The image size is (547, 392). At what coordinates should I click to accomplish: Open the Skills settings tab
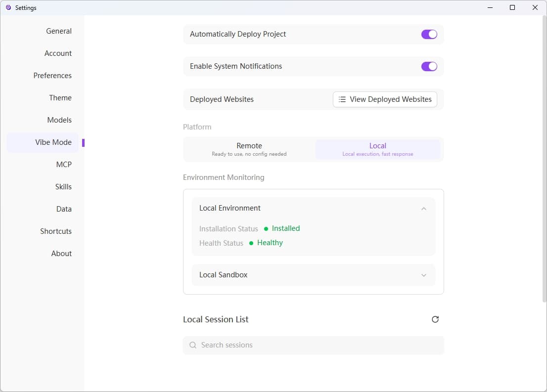(63, 187)
